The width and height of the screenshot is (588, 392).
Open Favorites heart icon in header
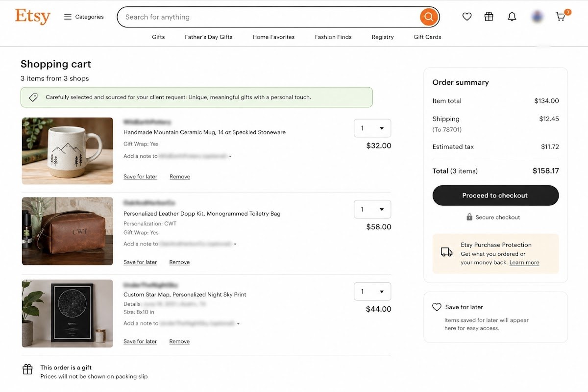pyautogui.click(x=467, y=17)
